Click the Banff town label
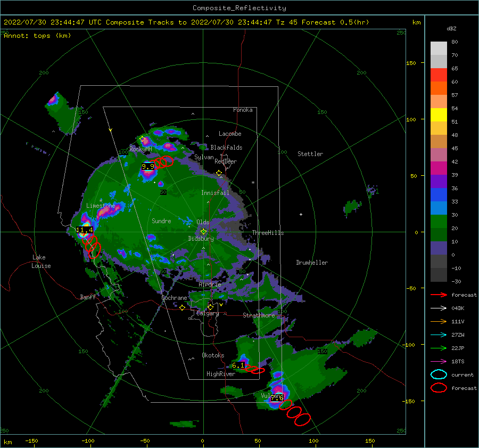This screenshot has width=479, height=448. coord(88,297)
